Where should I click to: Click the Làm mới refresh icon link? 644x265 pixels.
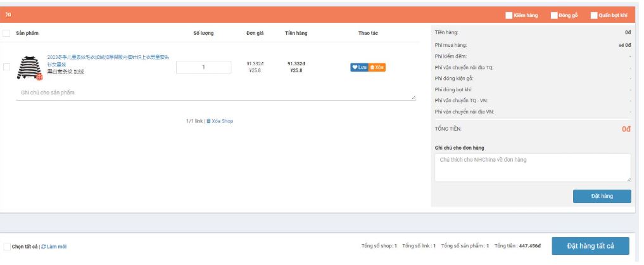click(54, 247)
